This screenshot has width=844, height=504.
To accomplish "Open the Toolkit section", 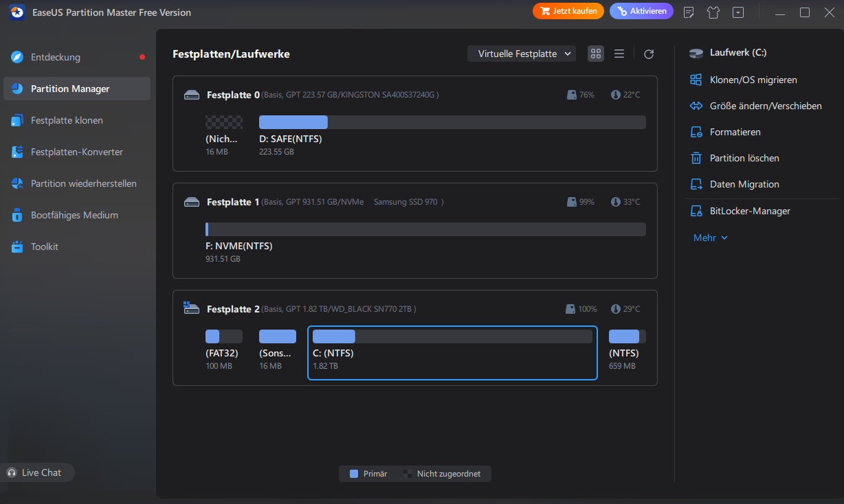I will [77, 247].
